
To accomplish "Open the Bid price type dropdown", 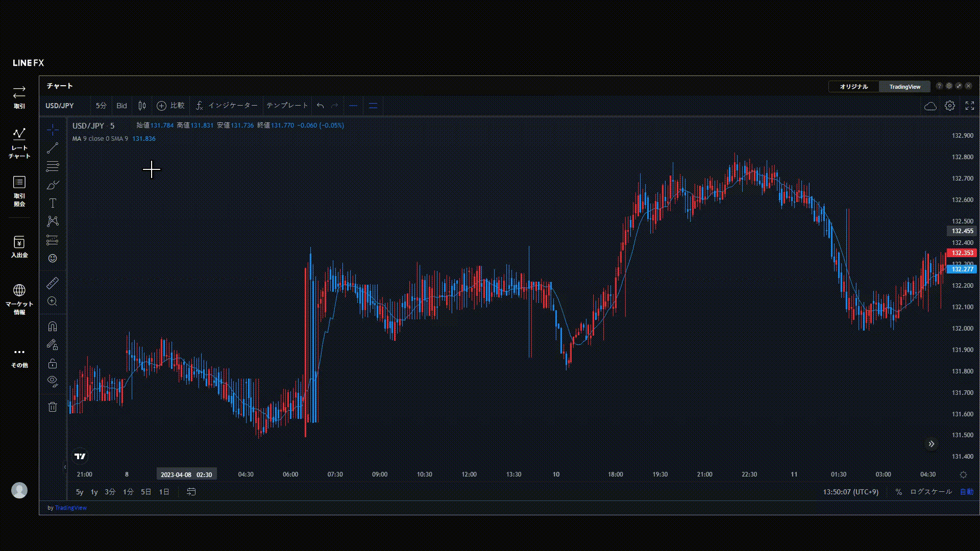I will [121, 106].
